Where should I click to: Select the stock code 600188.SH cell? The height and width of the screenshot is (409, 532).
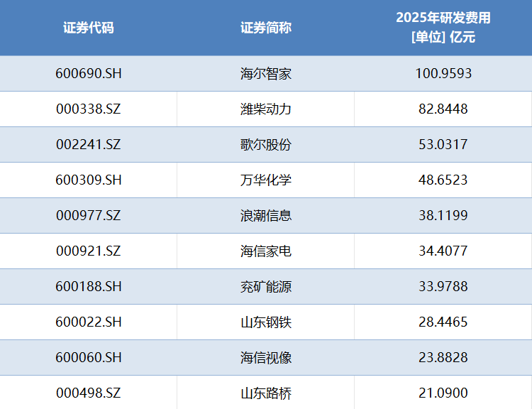point(88,286)
